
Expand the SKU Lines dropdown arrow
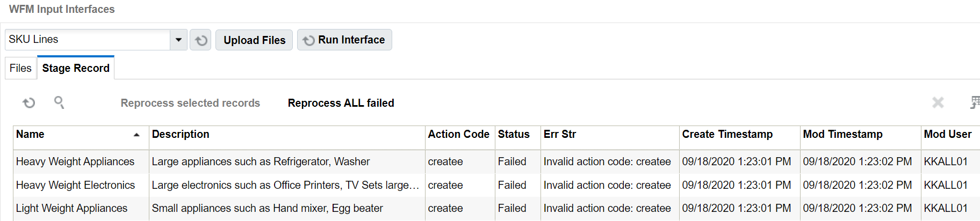[178, 40]
